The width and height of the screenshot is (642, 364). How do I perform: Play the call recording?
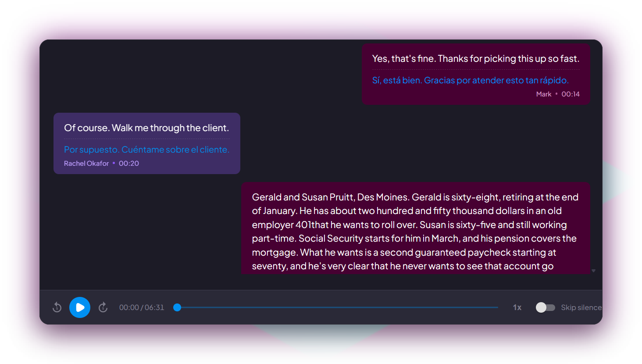pyautogui.click(x=80, y=307)
